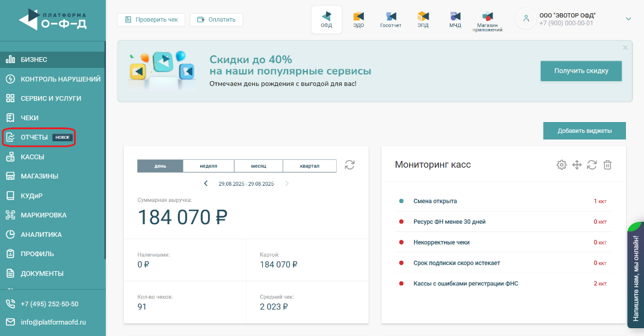Refresh the Мониторинг касс widget

[592, 165]
